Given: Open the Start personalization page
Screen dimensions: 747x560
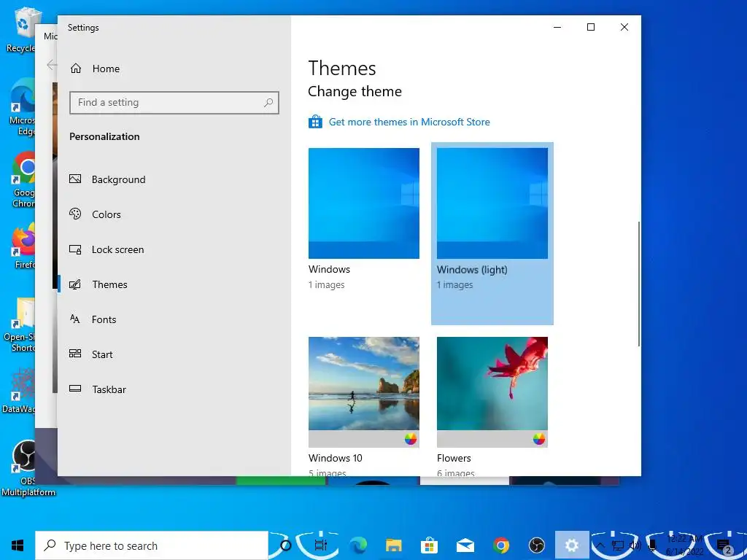Looking at the screenshot, I should (x=102, y=354).
